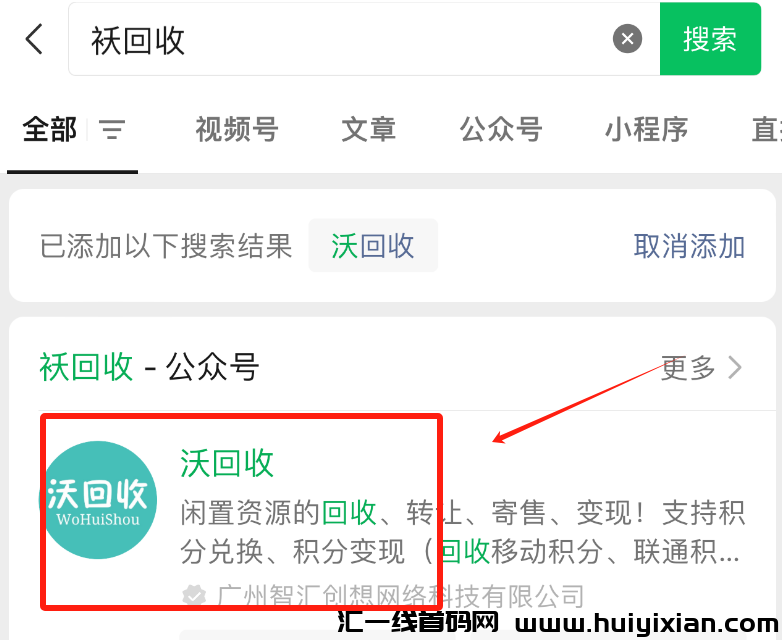Screen dimensions: 782x640
Task: Expand 更多 official accounts results
Action: 688,368
